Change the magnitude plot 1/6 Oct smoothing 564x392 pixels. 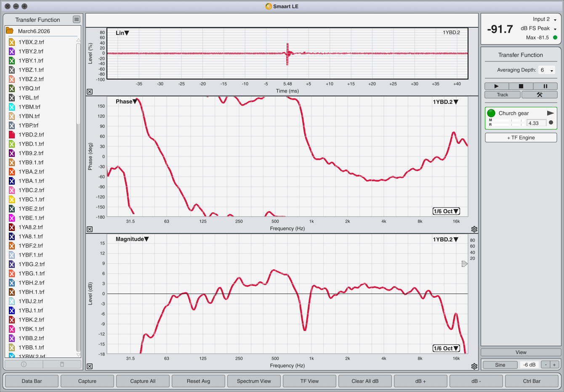point(446,348)
